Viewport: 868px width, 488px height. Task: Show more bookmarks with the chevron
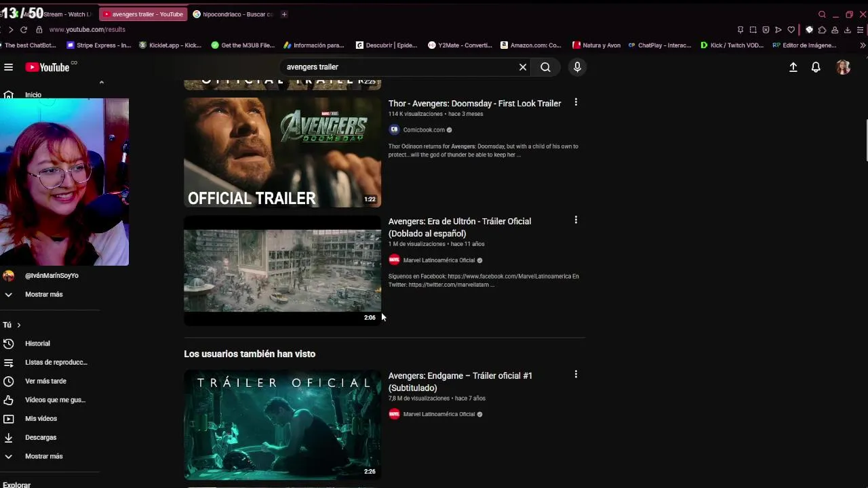pos(862,45)
